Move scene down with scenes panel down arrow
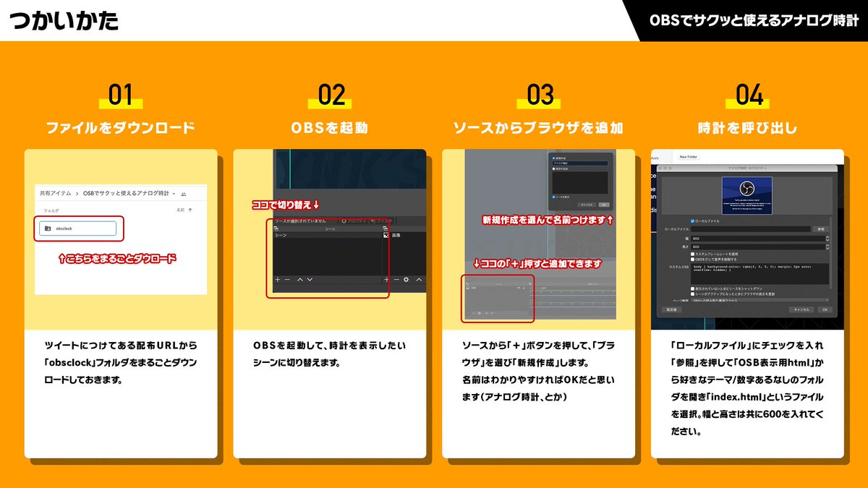 click(310, 280)
